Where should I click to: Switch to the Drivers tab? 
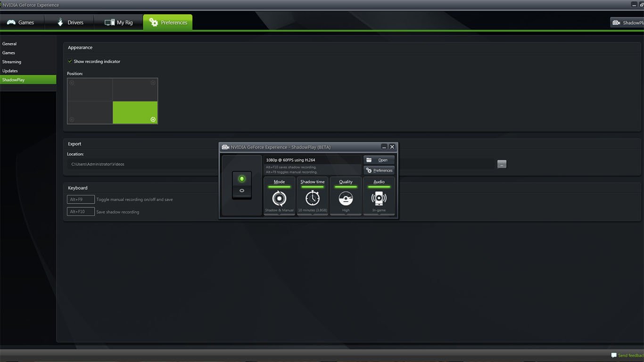coord(69,22)
